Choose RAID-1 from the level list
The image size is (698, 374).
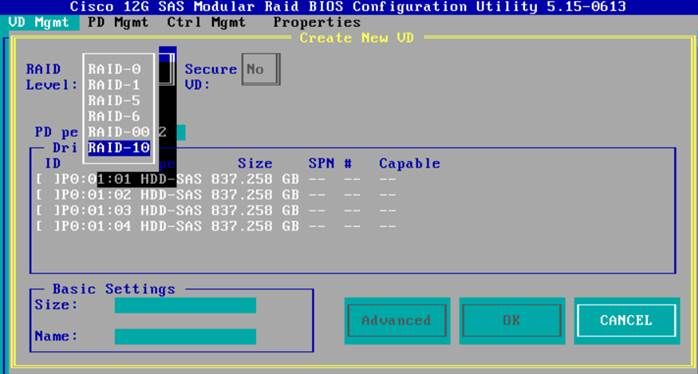tap(114, 85)
